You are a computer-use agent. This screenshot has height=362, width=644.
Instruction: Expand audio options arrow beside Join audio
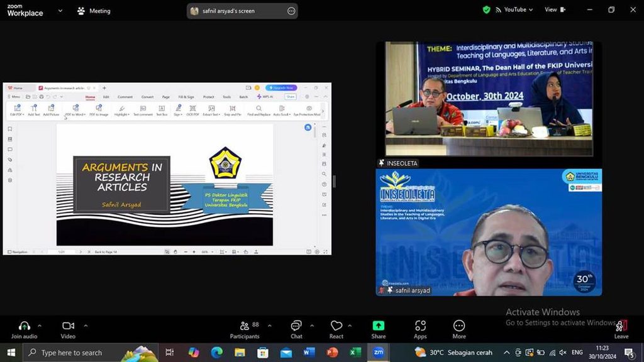coord(40,326)
